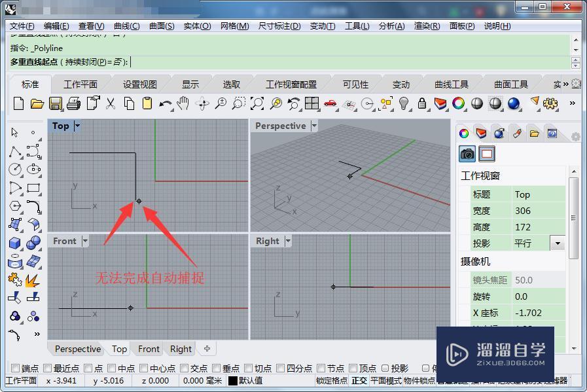Click the blue render sphere icon
This screenshot has height=392, width=587.
point(514,103)
